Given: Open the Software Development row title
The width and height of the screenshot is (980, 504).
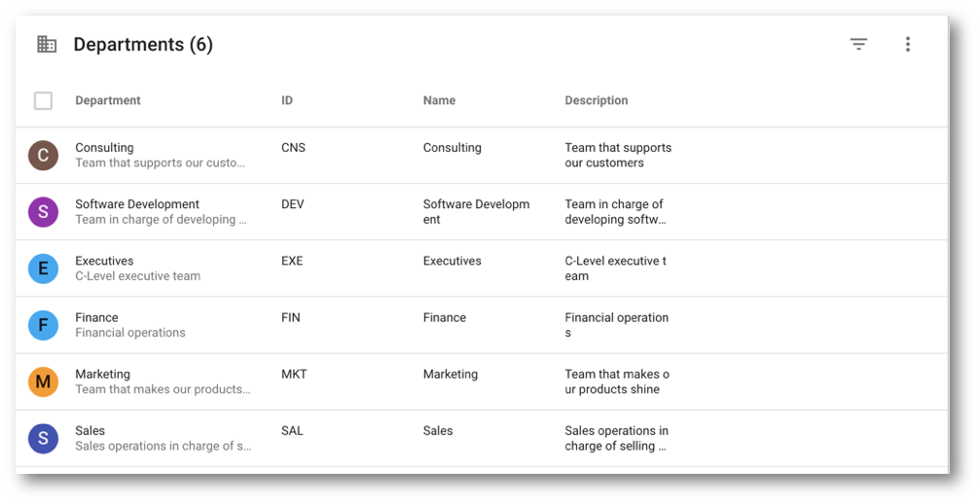Looking at the screenshot, I should pos(137,204).
